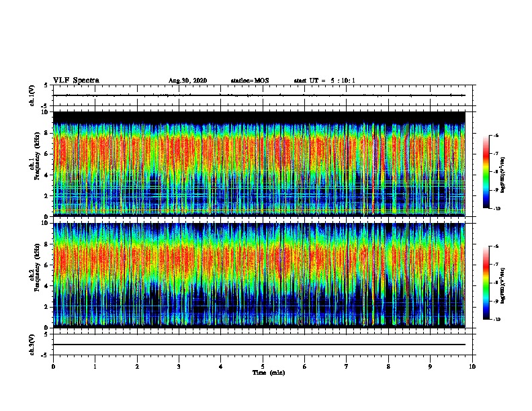Click the '6' frequency tick of ch.1
532x411 pixels.
(x=47, y=154)
